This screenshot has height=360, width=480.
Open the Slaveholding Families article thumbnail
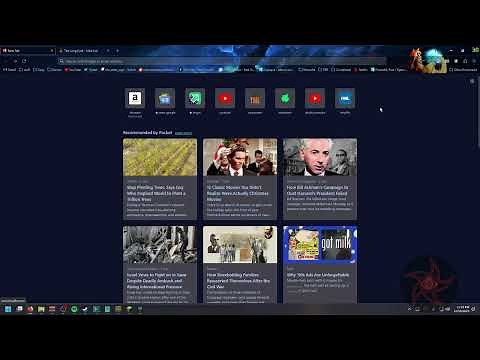[x=240, y=245]
